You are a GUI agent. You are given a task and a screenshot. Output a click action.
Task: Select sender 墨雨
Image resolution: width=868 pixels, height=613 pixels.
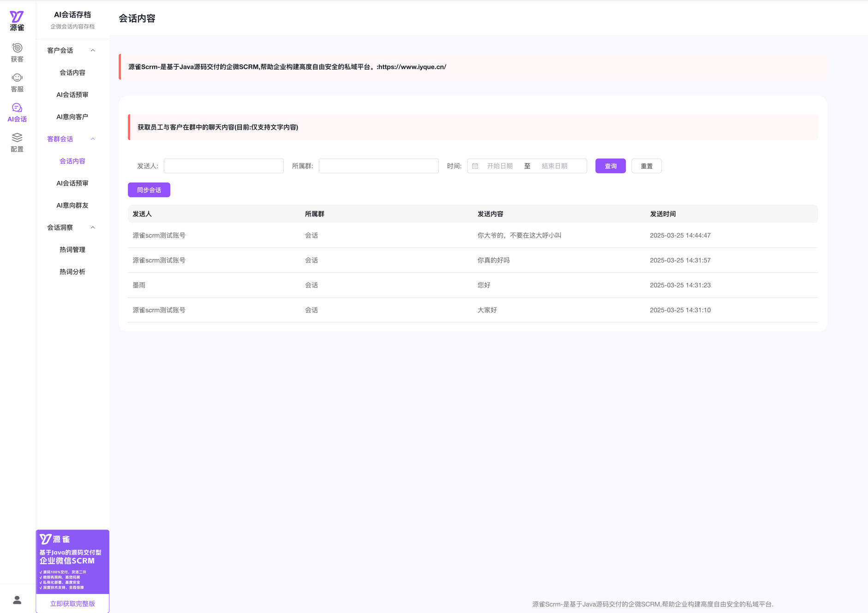tap(139, 285)
